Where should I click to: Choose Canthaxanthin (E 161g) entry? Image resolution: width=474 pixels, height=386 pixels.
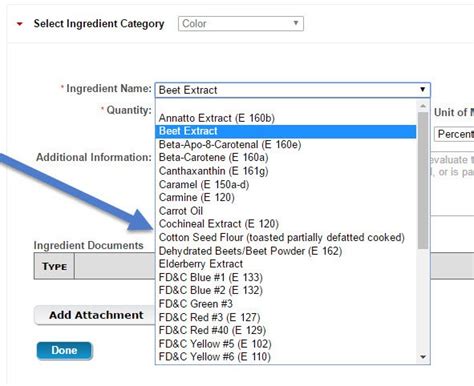click(286, 171)
